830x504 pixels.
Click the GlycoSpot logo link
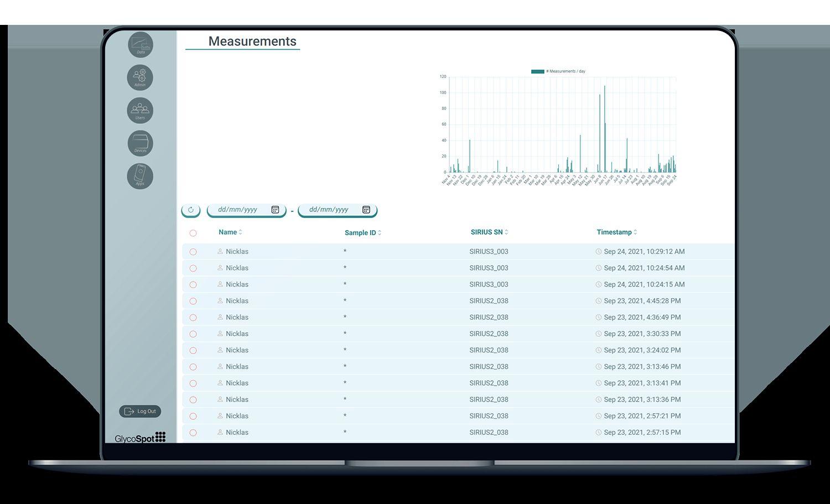click(x=141, y=438)
